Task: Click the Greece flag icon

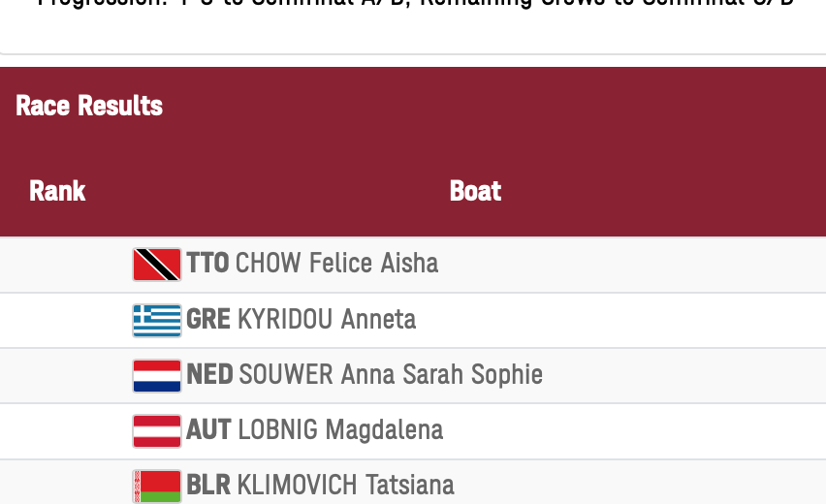Action: [x=157, y=320]
